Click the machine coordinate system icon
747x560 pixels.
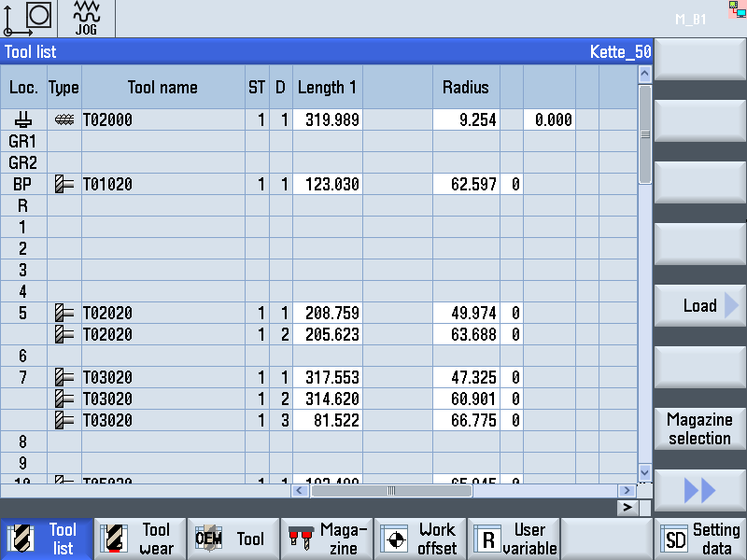(28, 19)
